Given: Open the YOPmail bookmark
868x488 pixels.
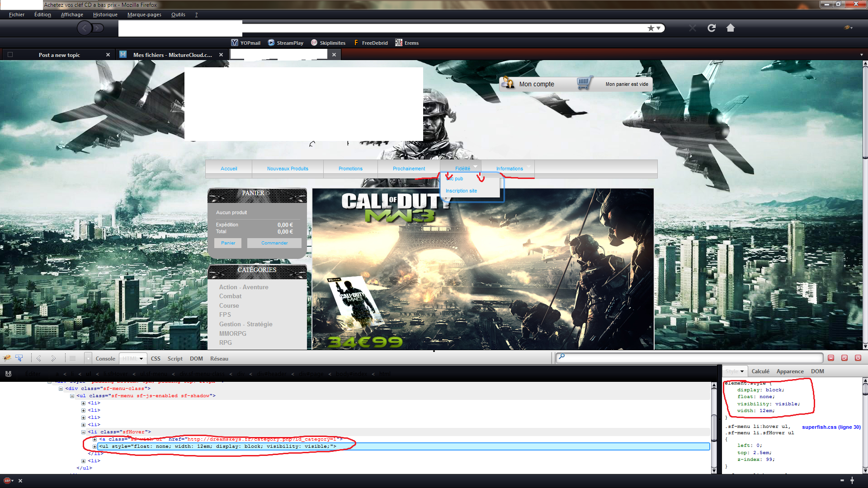Looking at the screenshot, I should point(246,43).
